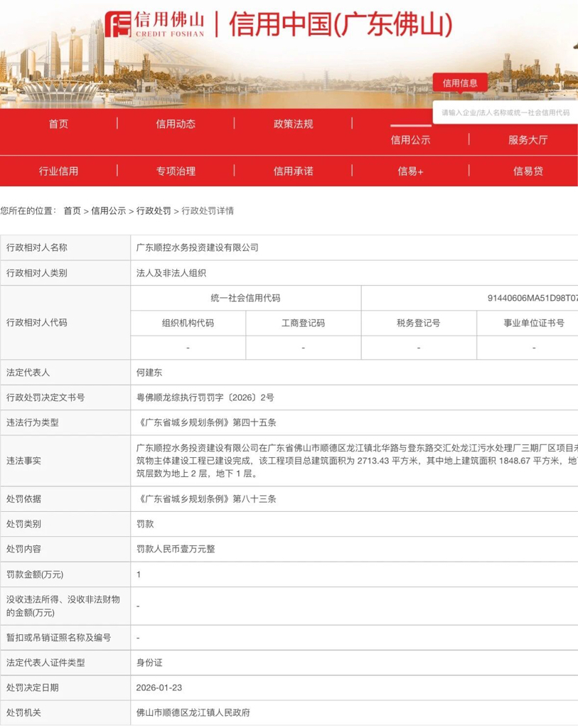Click the 工商登记码 column header
Screen dimensions: 578x728
(303, 323)
